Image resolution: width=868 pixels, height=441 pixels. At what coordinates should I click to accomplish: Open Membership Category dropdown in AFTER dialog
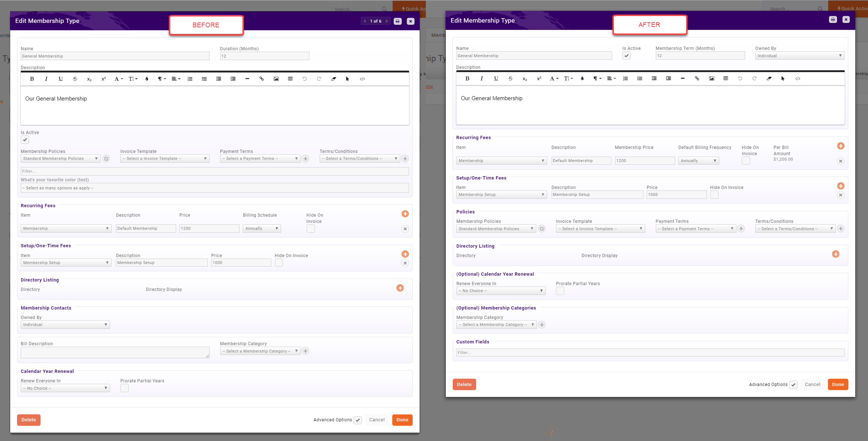497,325
